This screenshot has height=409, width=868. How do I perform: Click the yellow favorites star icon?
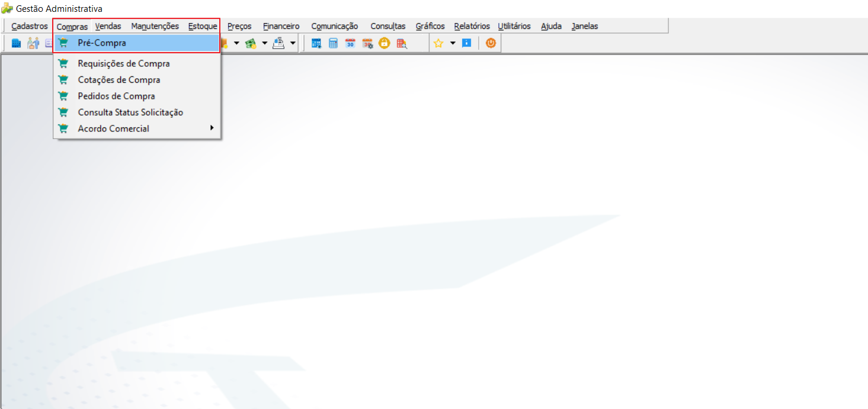click(x=438, y=43)
